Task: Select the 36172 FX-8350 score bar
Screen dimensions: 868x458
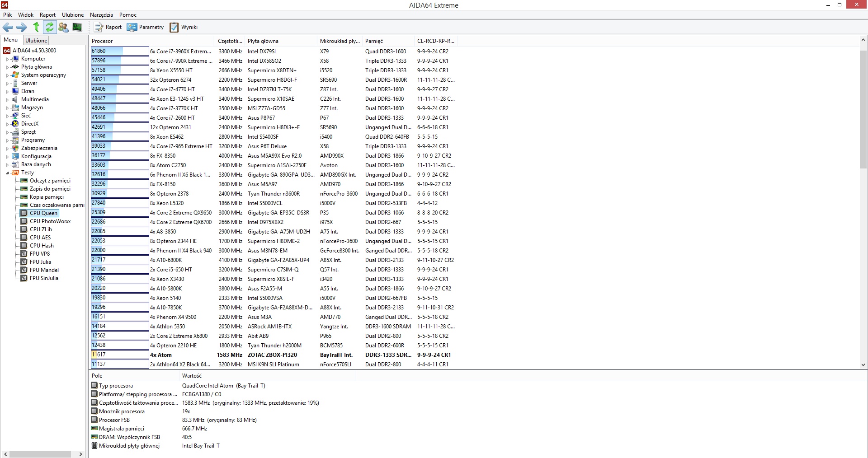Action: tap(120, 155)
